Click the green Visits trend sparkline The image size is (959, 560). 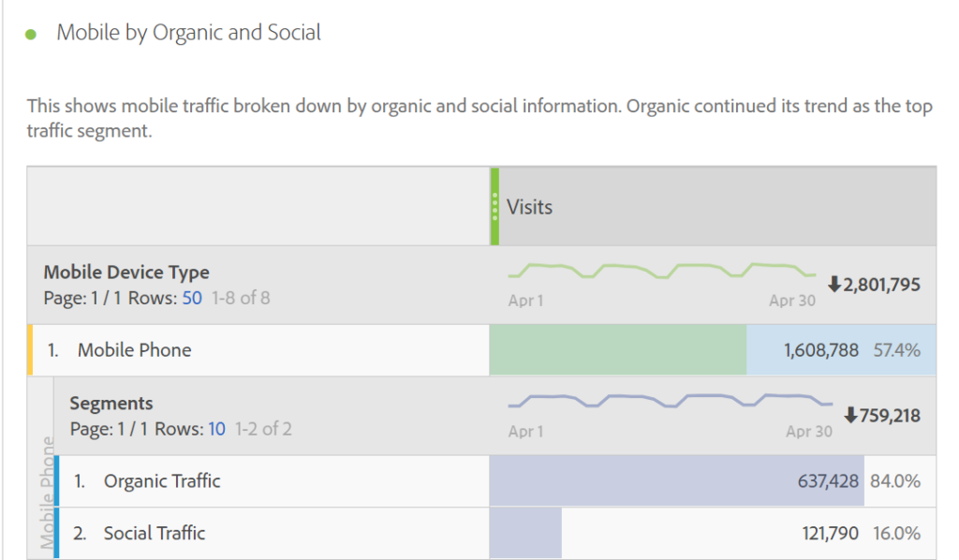point(661,271)
